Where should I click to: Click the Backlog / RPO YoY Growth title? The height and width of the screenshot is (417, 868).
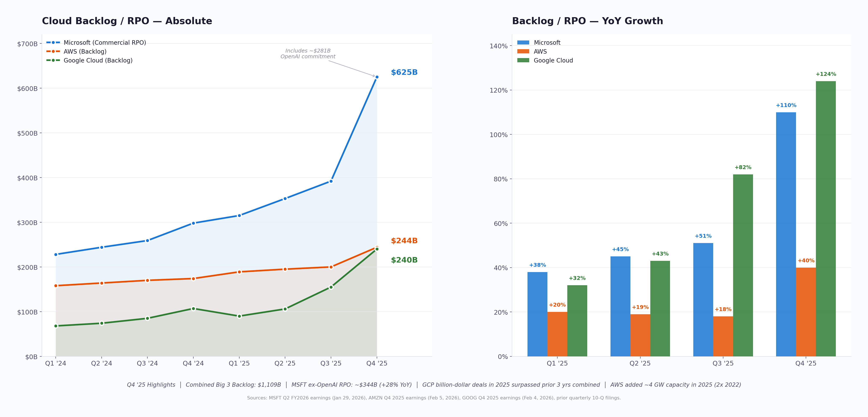[587, 21]
